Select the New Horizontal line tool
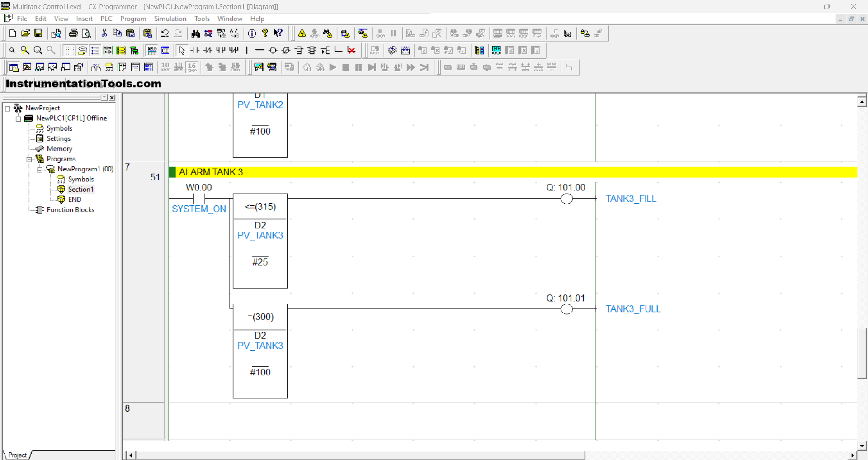The width and height of the screenshot is (868, 460). [260, 50]
